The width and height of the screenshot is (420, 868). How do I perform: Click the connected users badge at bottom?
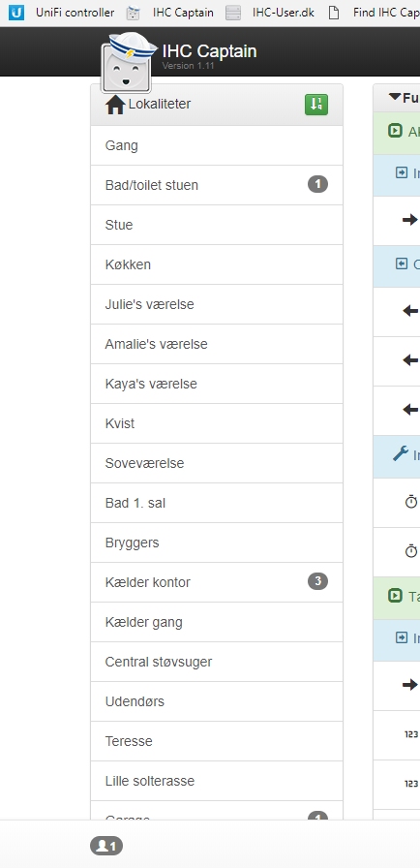coord(106,846)
